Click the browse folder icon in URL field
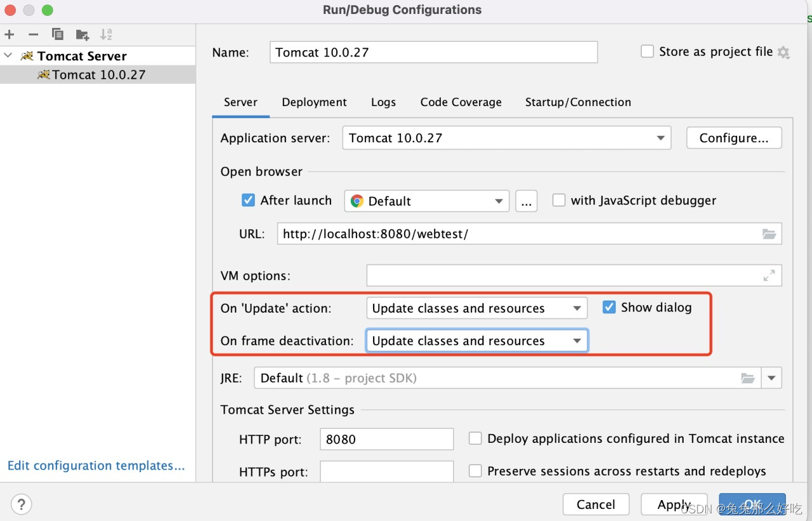The image size is (812, 521). click(769, 234)
